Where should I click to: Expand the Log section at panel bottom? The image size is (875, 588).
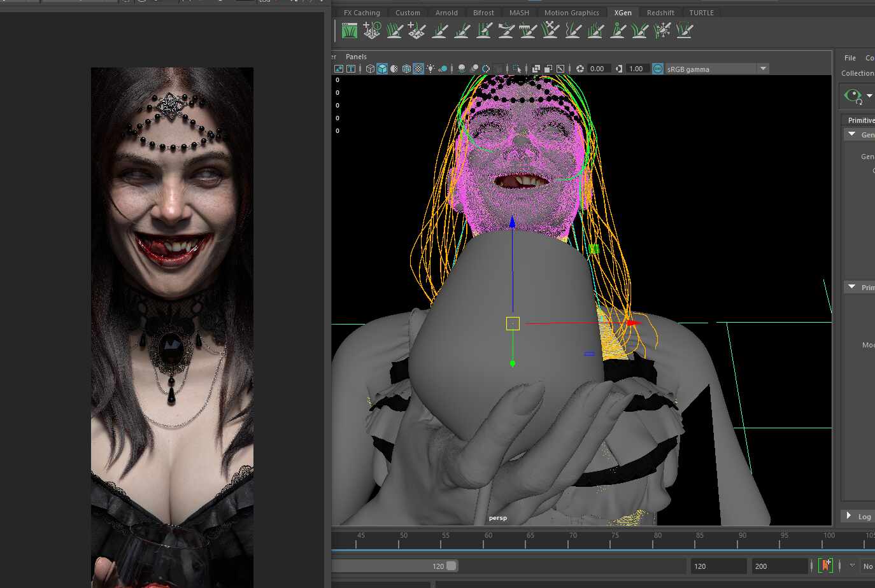(x=849, y=516)
